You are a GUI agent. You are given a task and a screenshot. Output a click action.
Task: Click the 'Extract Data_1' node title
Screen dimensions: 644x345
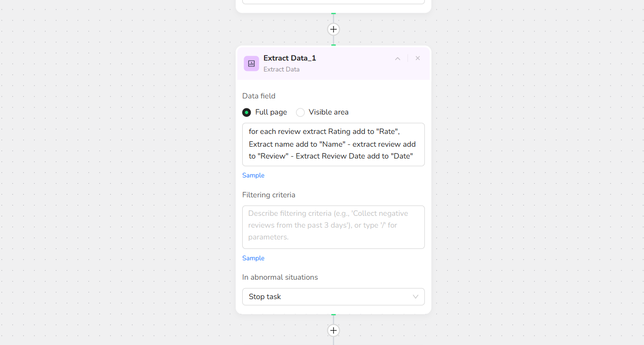pos(290,58)
